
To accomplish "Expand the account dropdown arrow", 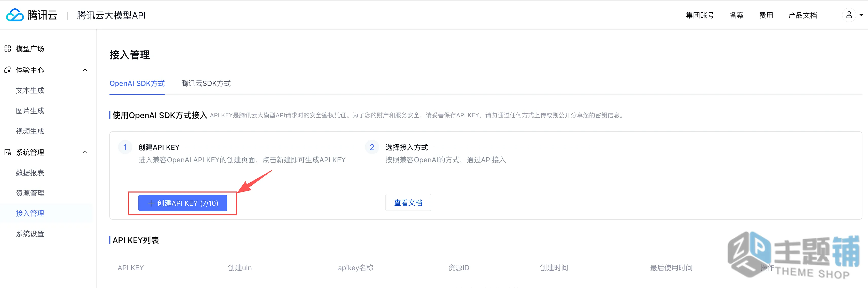I will click(x=861, y=15).
